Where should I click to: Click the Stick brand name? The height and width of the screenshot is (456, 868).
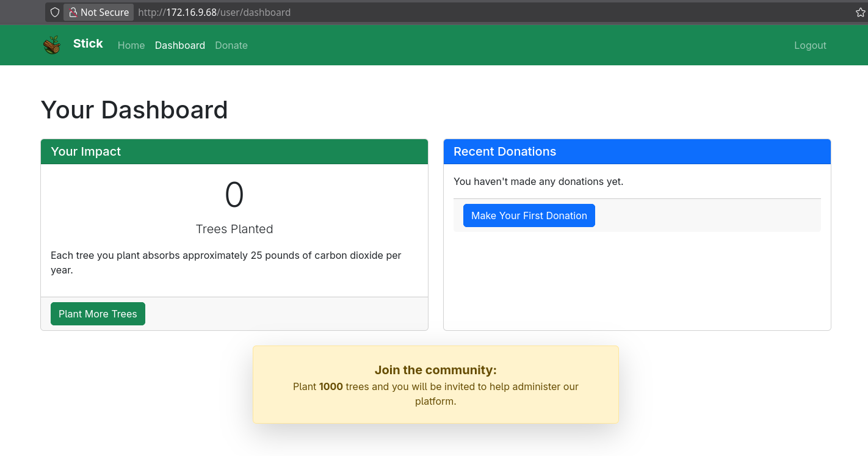[88, 44]
